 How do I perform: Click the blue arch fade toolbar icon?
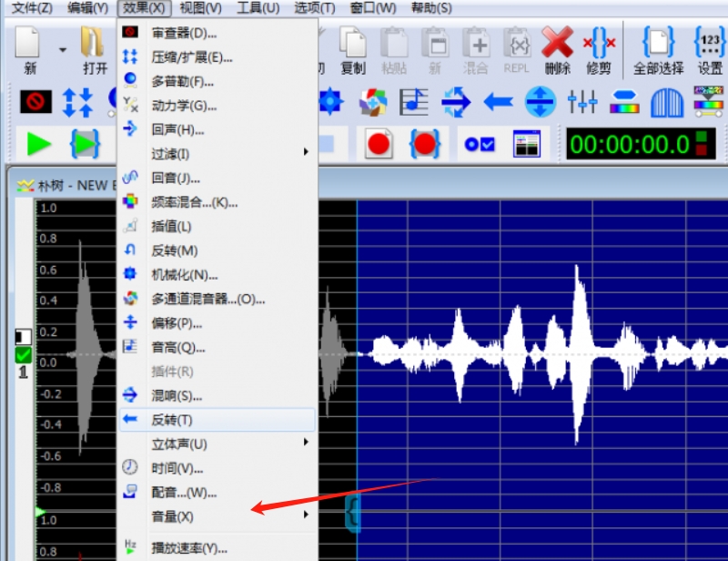[x=667, y=102]
